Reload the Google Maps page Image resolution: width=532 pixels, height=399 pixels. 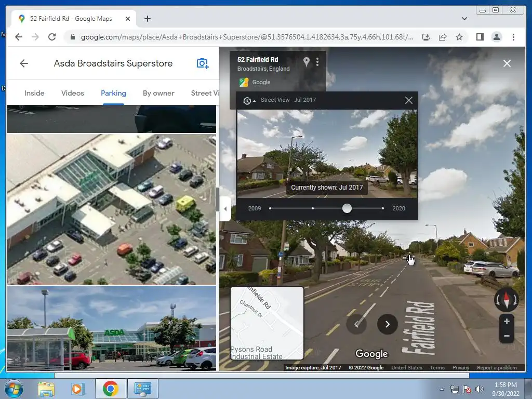point(52,37)
